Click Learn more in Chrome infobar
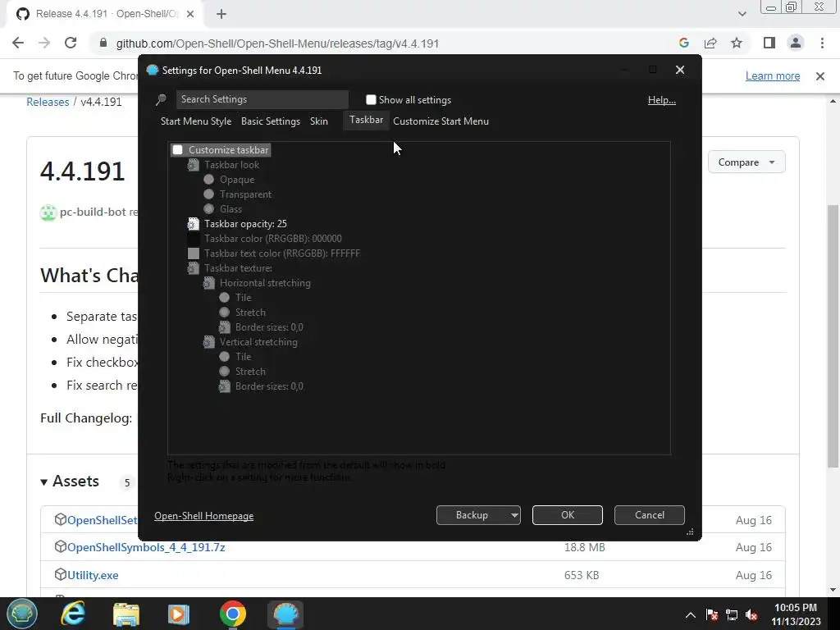This screenshot has height=630, width=840. coord(773,76)
